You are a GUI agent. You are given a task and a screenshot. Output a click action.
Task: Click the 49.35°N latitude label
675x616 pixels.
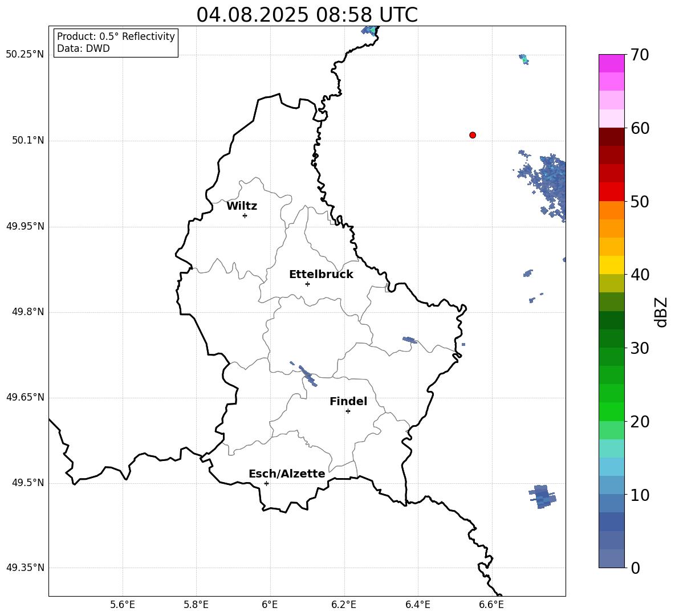[25, 568]
